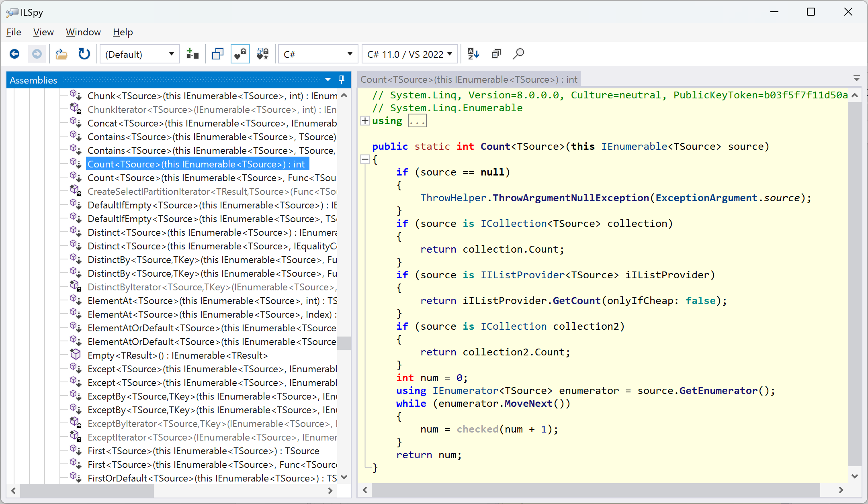Image resolution: width=868 pixels, height=504 pixels.
Task: Click icon of ChunkIterator private method
Action: 76,109
